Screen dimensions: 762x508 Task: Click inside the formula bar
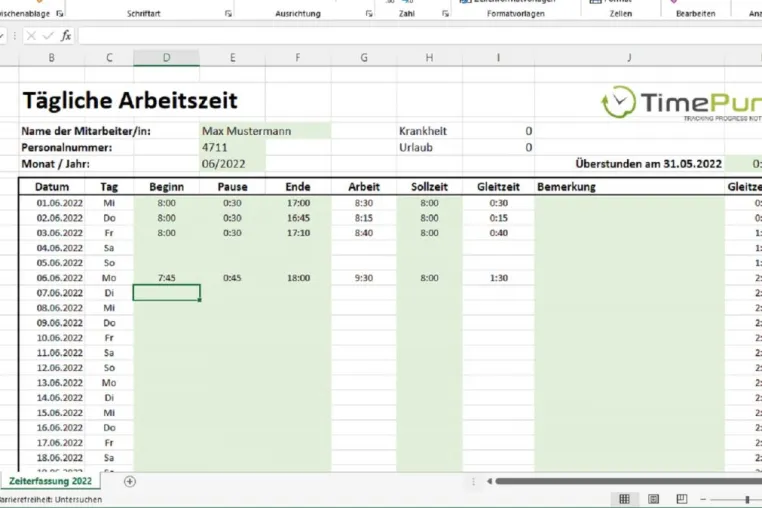420,35
